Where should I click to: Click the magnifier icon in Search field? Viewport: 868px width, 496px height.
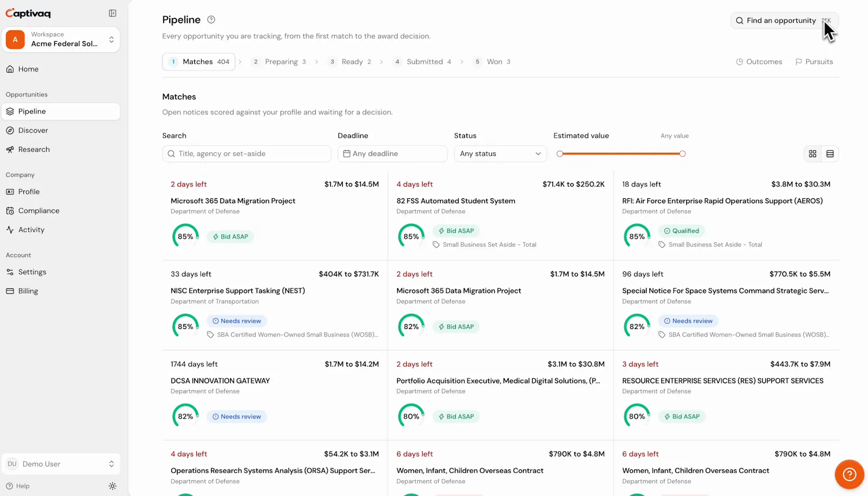click(171, 154)
